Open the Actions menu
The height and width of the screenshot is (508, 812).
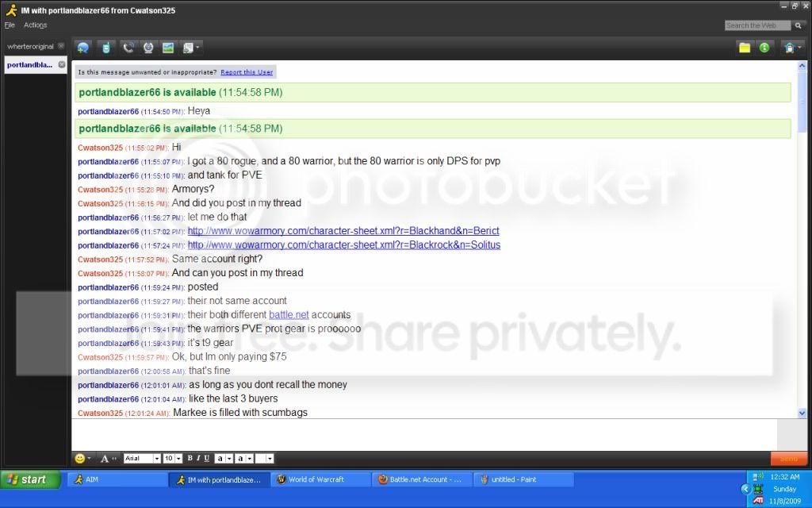35,25
